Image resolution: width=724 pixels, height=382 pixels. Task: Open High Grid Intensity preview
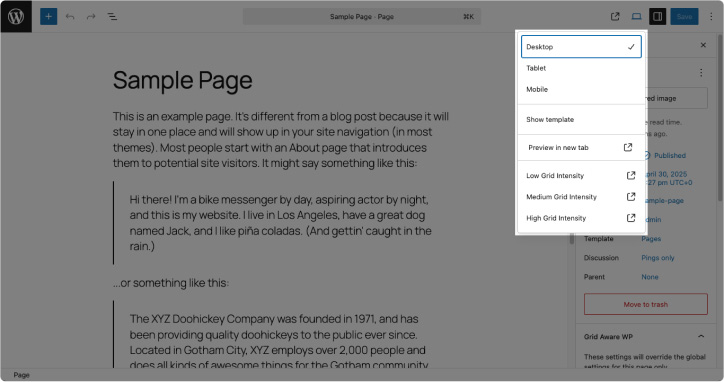tap(581, 218)
